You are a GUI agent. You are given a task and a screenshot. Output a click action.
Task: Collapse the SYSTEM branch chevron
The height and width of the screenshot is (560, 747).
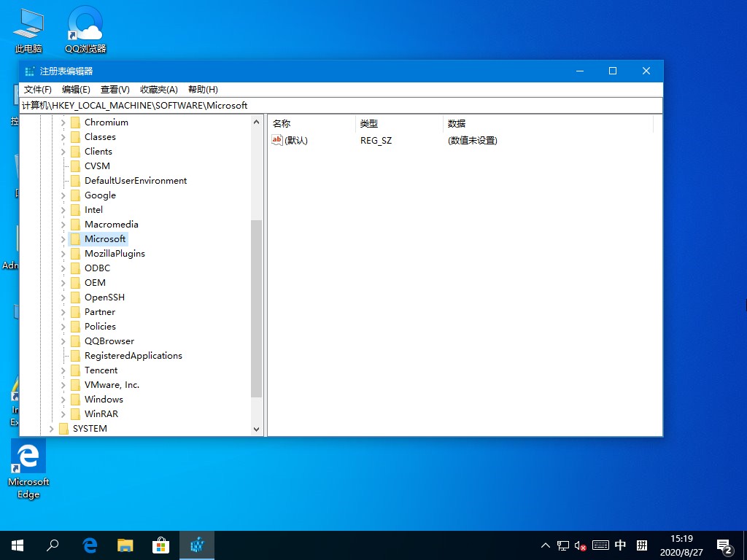pyautogui.click(x=50, y=428)
